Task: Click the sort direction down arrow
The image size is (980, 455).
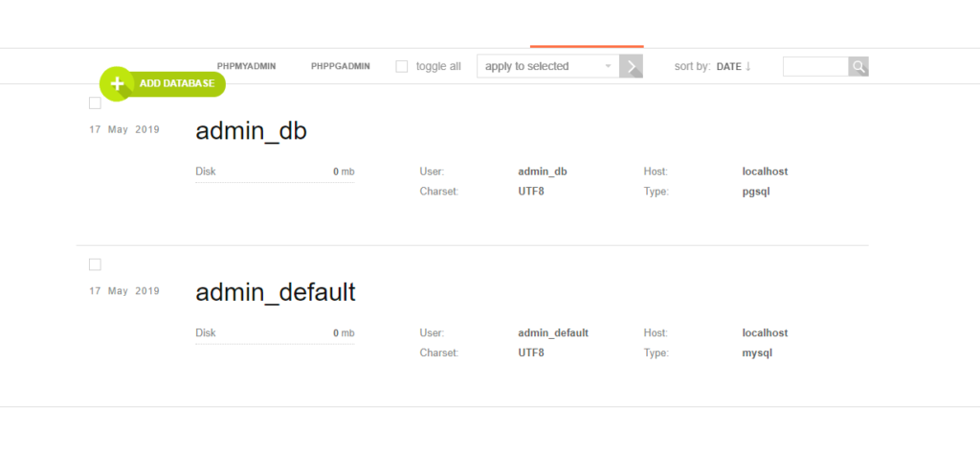Action: tap(748, 66)
